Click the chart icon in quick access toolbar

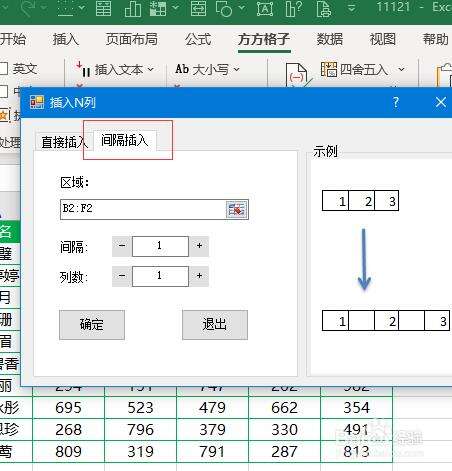click(133, 8)
